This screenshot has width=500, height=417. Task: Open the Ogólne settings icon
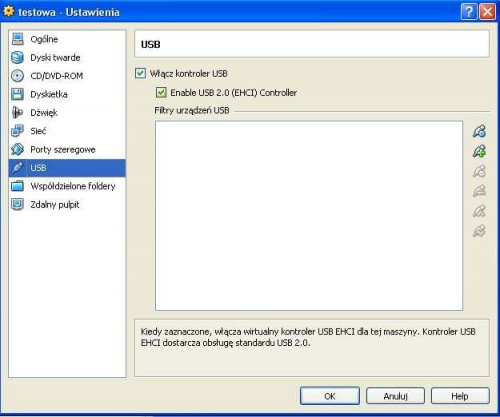[x=17, y=39]
